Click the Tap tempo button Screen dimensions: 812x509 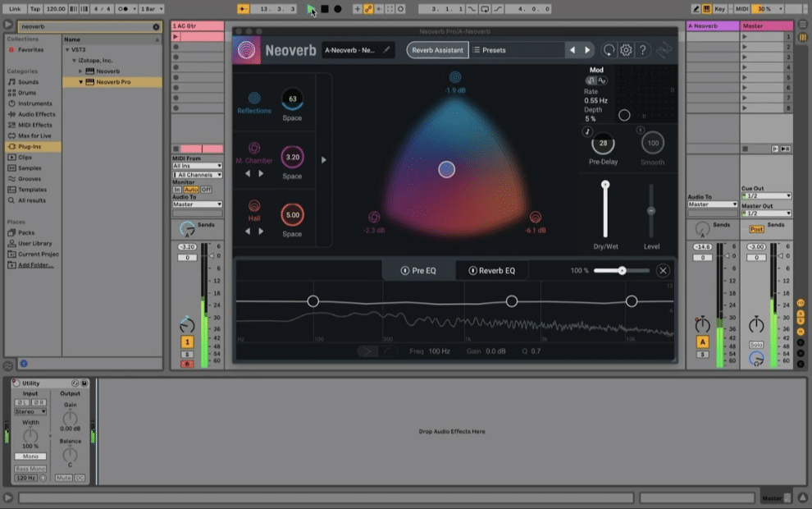click(34, 9)
